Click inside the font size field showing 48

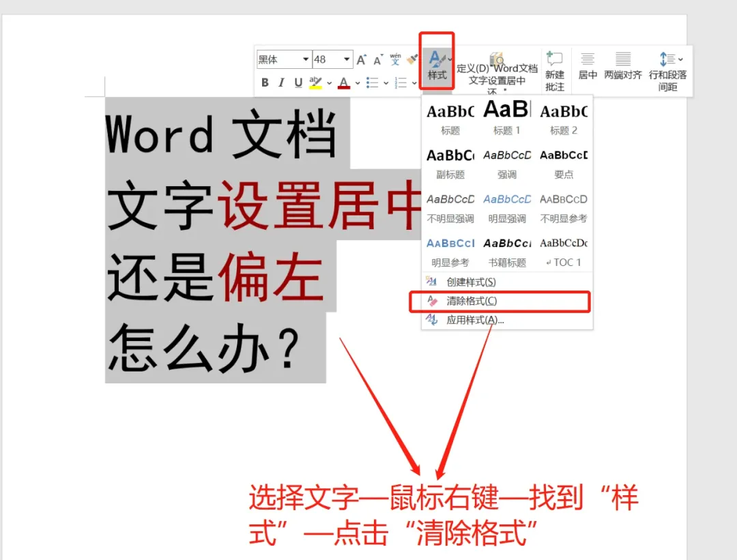327,59
